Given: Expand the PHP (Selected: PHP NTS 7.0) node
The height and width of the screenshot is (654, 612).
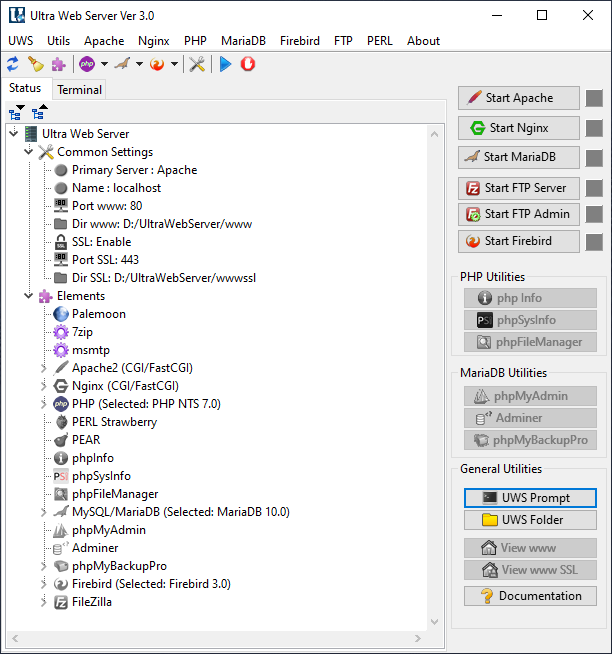Looking at the screenshot, I should 44,404.
